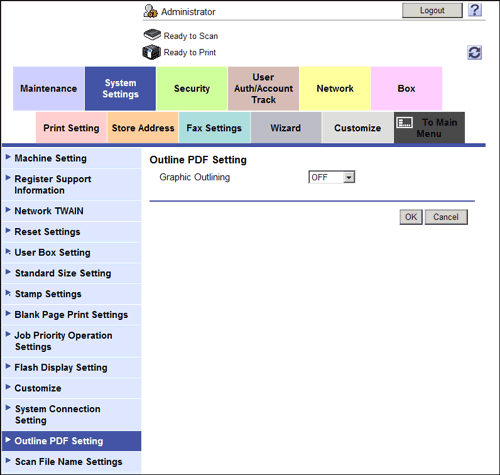Click the Graphic Outlining label
Screen dimensions: 500x475
point(195,177)
